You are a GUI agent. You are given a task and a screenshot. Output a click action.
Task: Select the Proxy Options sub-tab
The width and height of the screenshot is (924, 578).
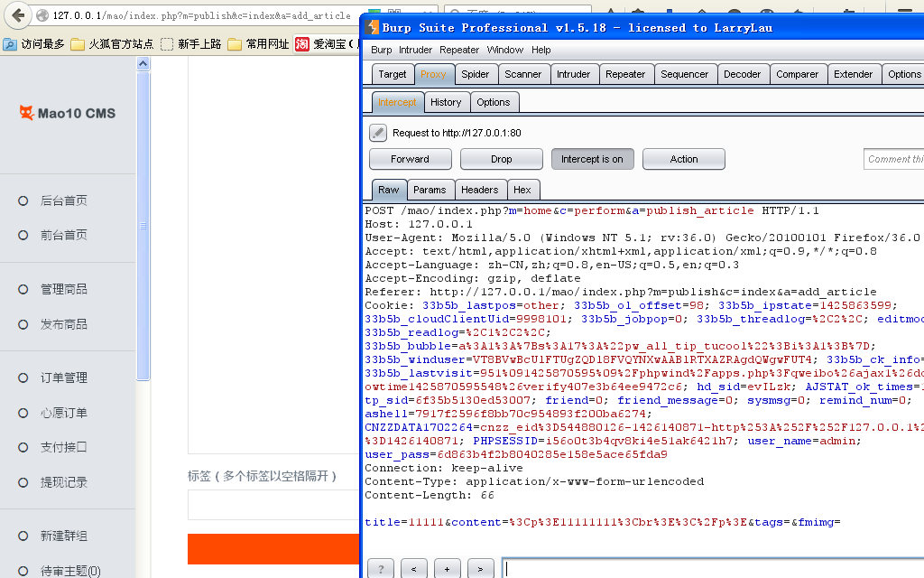[494, 102]
